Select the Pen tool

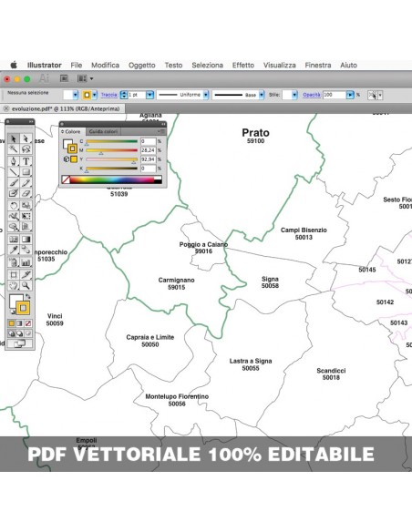point(14,161)
